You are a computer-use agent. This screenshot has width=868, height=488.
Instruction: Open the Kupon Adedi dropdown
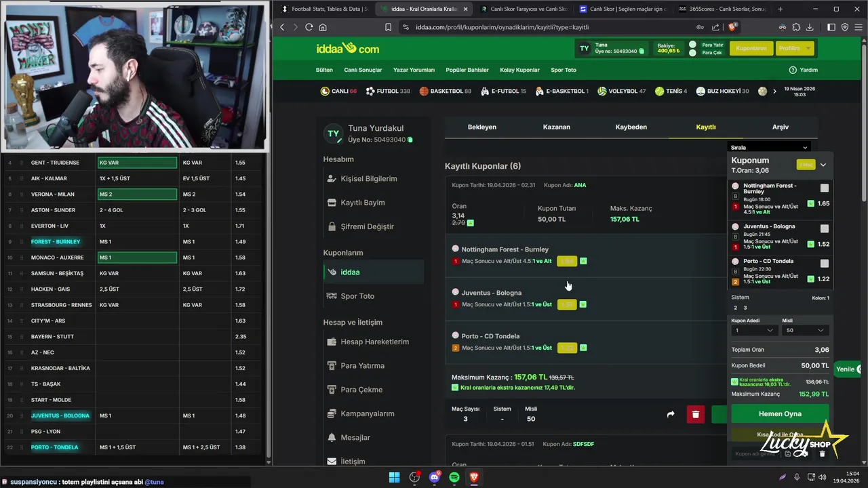click(754, 330)
